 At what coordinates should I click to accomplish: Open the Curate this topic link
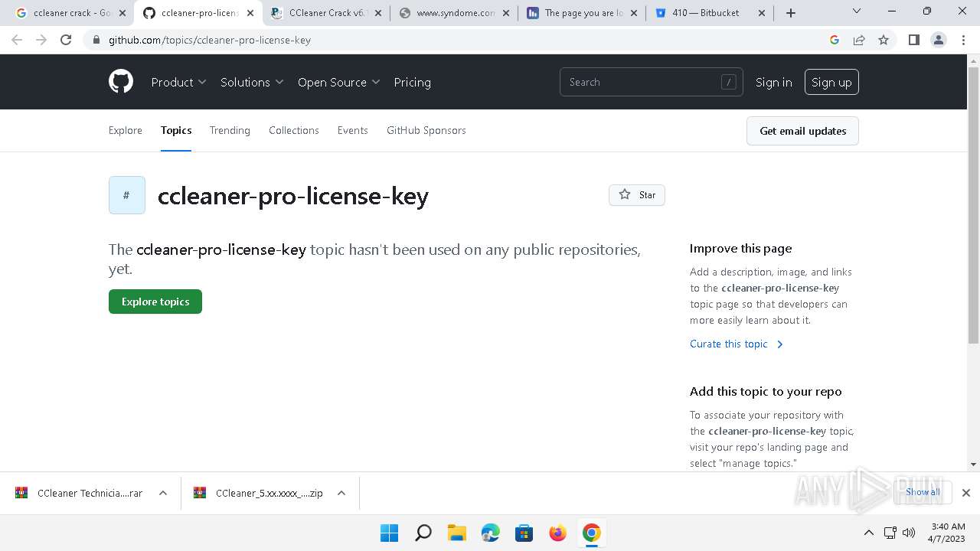coord(737,344)
